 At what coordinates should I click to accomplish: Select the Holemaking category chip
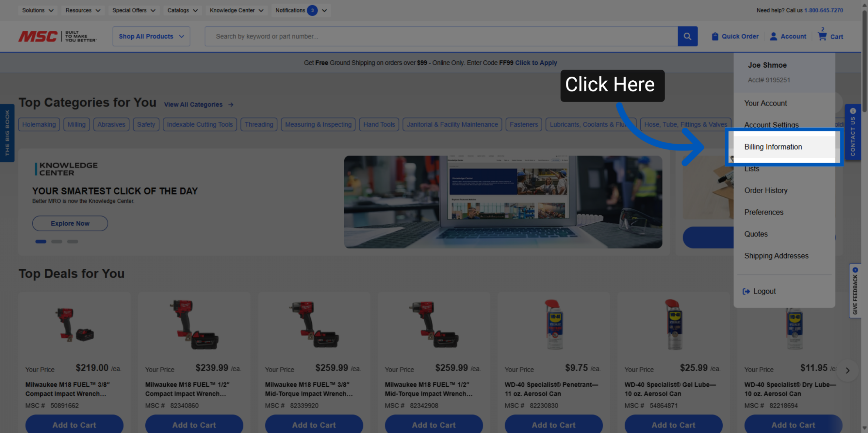(x=39, y=125)
